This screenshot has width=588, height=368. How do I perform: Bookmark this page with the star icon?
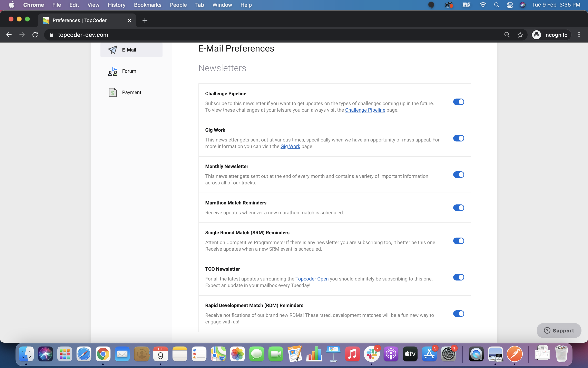click(x=520, y=35)
